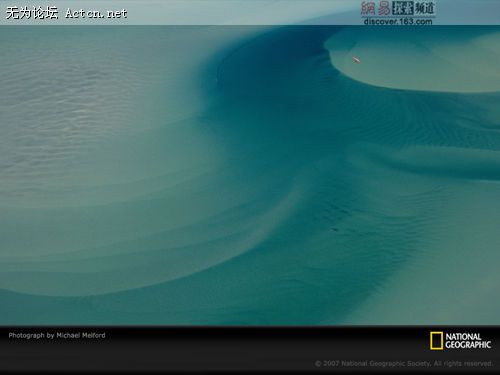Click the pale turquoise shallows at bottom right
Viewport: 500px width, 375px height.
(x=450, y=283)
